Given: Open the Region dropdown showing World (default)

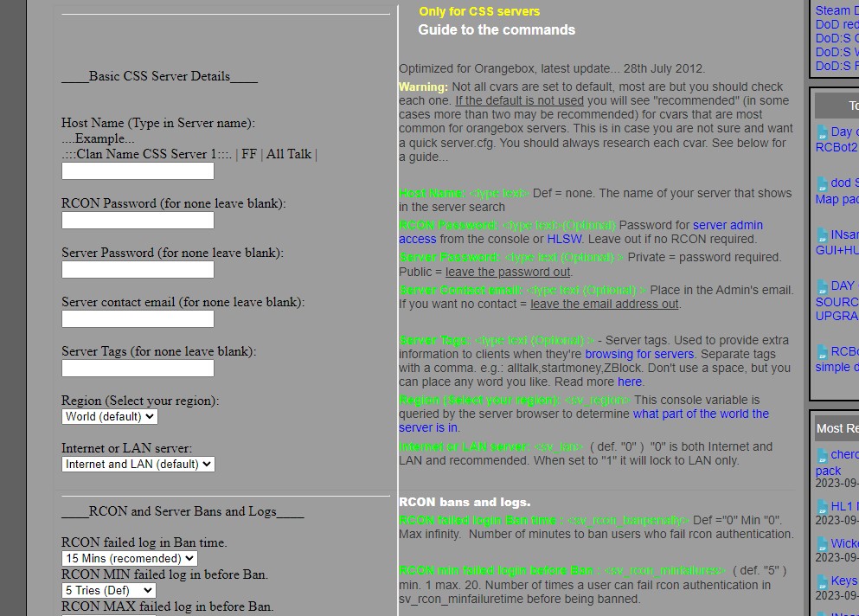Looking at the screenshot, I should 109,416.
